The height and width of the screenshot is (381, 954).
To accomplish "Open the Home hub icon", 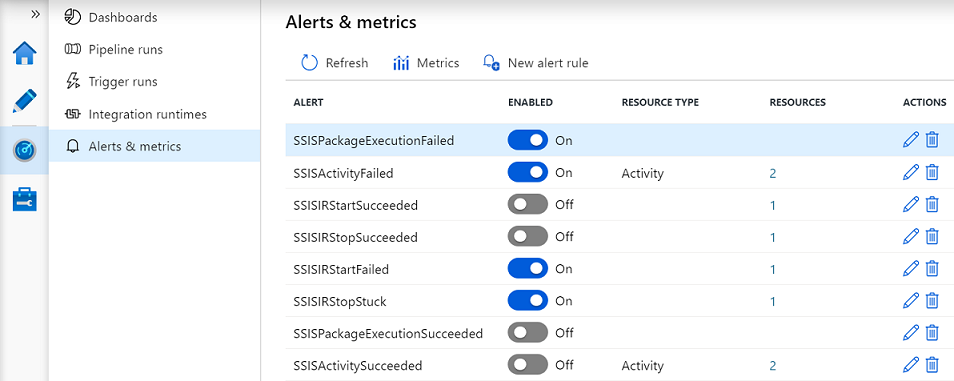I will [25, 54].
